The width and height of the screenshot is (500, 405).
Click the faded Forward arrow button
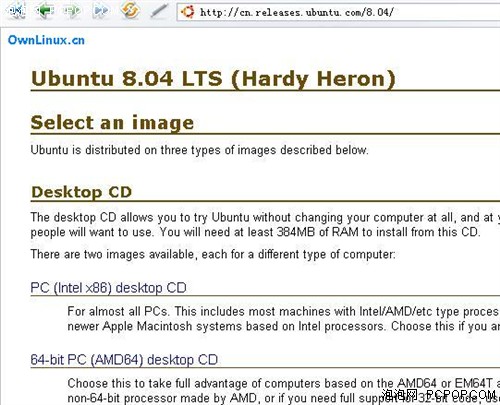(x=72, y=11)
